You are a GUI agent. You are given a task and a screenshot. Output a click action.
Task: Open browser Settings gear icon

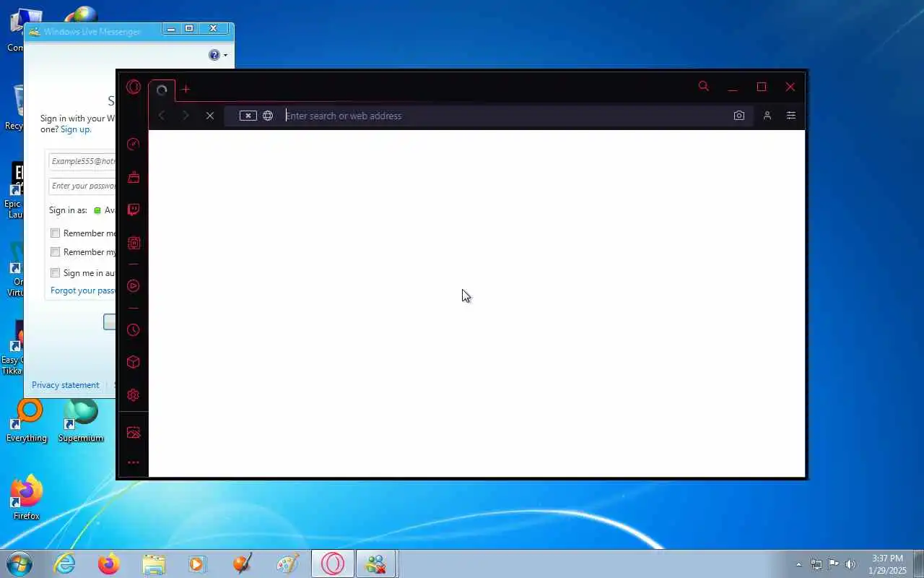[x=133, y=395]
